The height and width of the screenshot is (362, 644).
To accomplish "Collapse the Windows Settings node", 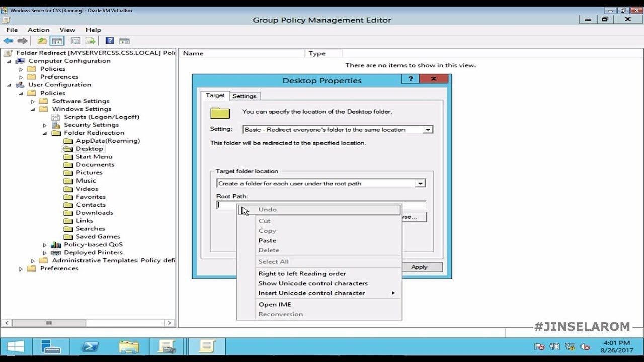I will [x=33, y=109].
